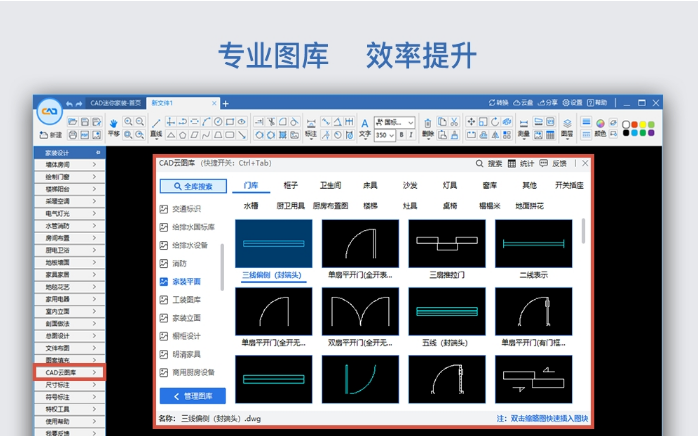Click the zoom out magnifier icon
This screenshot has width=699, height=436.
point(140,121)
